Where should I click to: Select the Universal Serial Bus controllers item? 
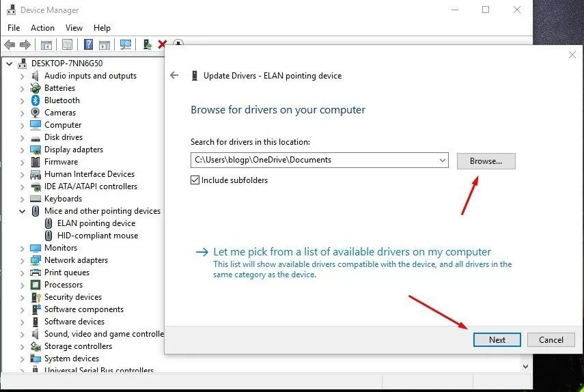(98, 369)
